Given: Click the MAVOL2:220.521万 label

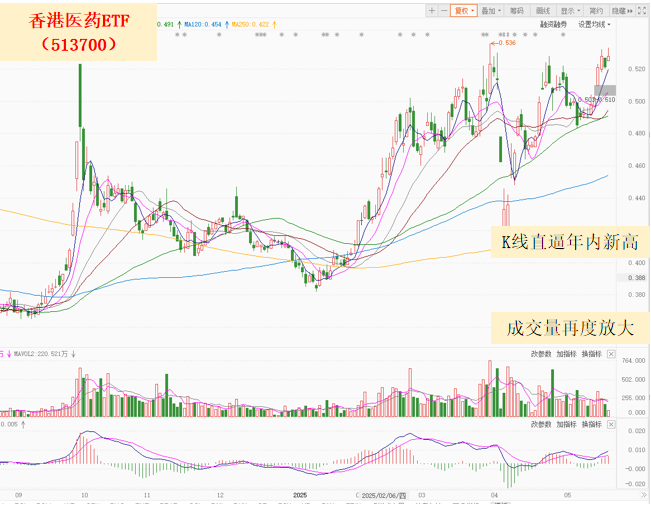Looking at the screenshot, I should point(41,354).
